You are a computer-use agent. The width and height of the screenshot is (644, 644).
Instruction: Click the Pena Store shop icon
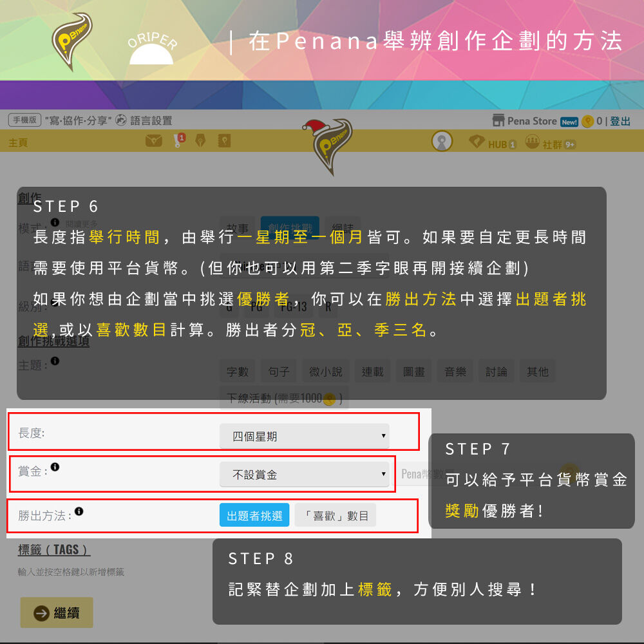(498, 120)
